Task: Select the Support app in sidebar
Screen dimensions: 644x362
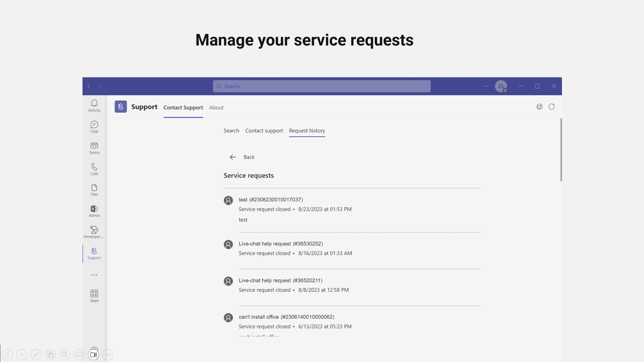Action: [94, 253]
